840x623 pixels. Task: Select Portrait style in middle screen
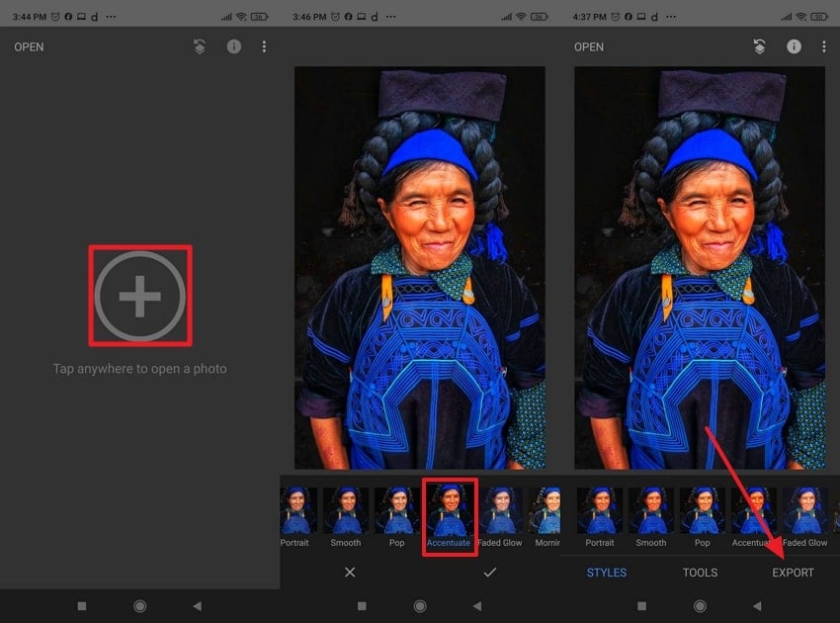tap(297, 516)
